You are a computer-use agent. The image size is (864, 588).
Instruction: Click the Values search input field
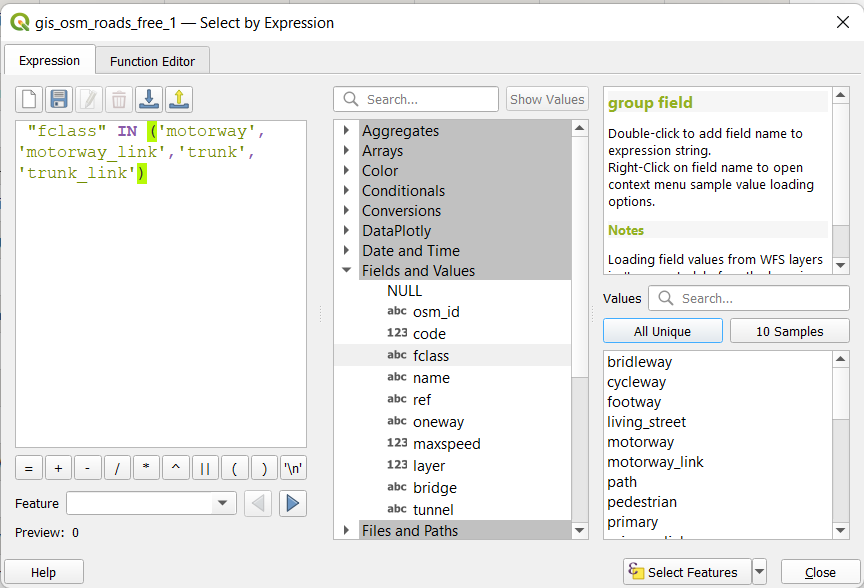tap(760, 298)
